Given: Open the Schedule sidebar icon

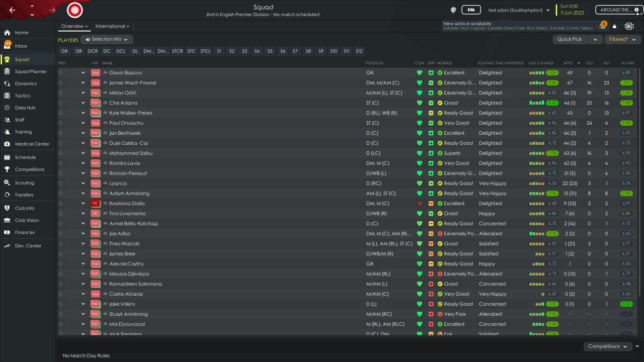Looking at the screenshot, I should (x=7, y=157).
